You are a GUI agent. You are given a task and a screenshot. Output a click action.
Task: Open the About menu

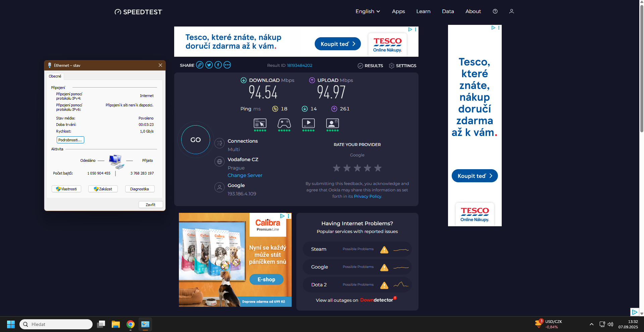click(x=473, y=11)
